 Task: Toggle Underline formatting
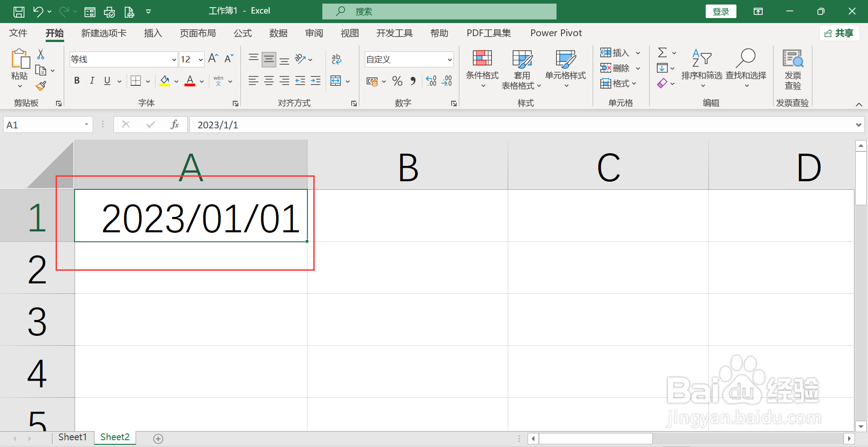click(107, 81)
